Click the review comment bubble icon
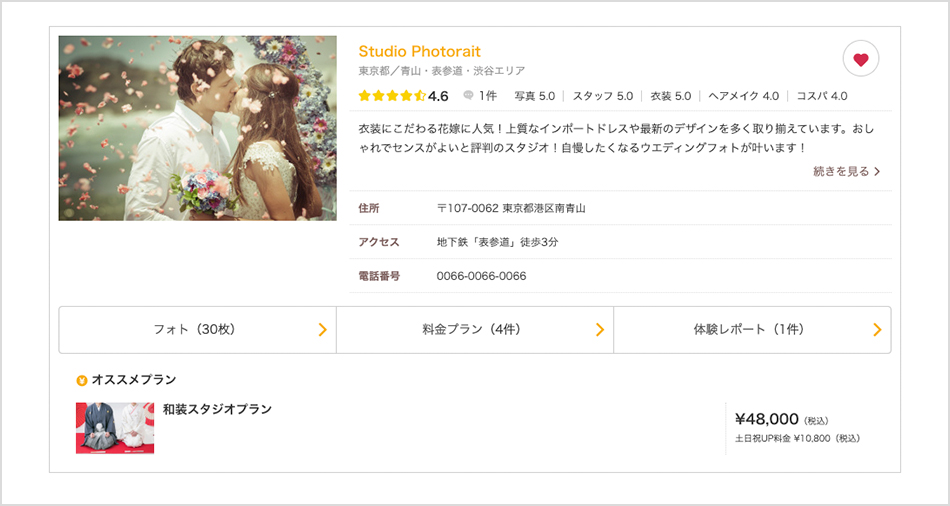Viewport: 950px width, 506px height. (x=468, y=95)
